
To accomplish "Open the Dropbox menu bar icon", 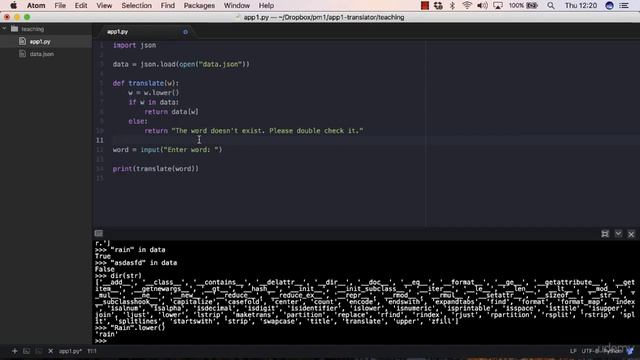I will coord(438,6).
